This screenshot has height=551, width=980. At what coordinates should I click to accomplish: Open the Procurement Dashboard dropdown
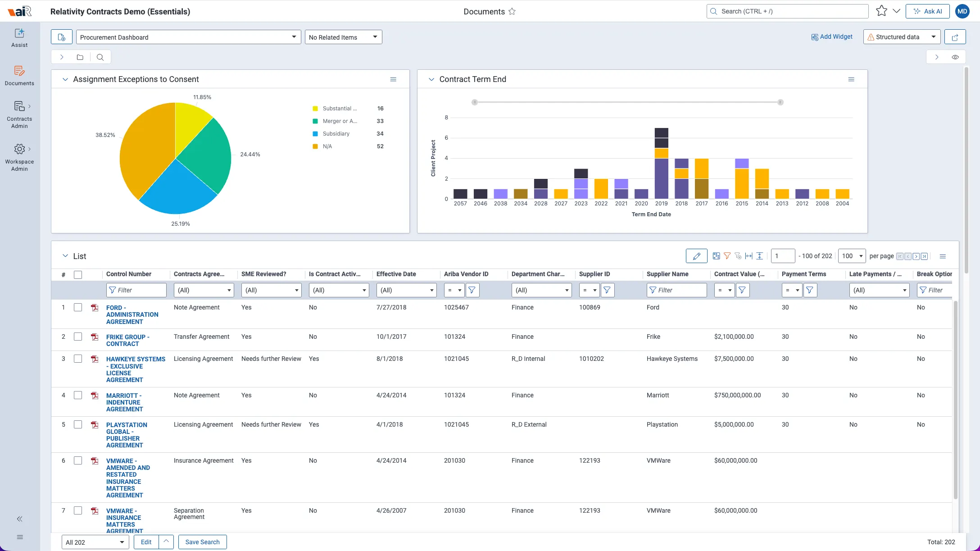point(189,37)
